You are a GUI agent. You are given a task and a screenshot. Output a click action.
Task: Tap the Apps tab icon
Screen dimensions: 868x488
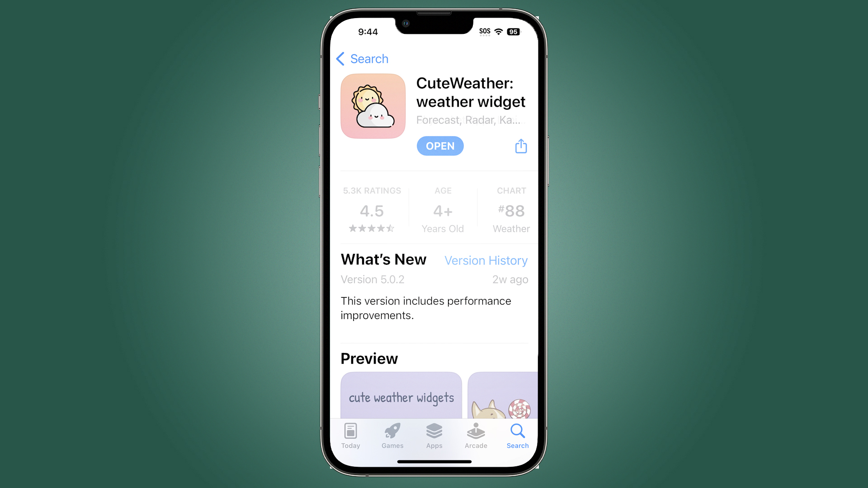pos(434,434)
